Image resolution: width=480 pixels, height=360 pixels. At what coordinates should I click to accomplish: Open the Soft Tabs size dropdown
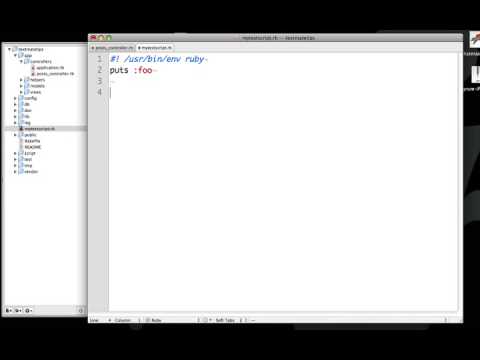pos(231,320)
